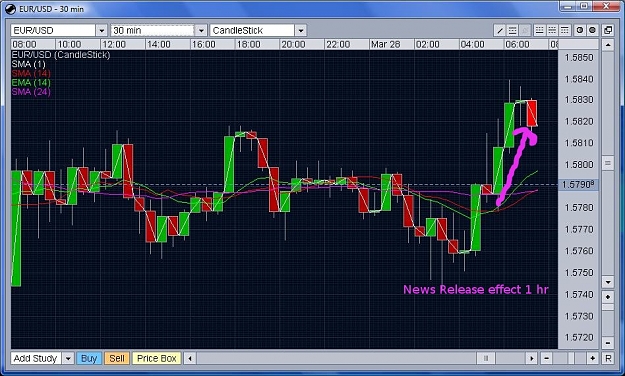Click the Sell button
Image resolution: width=625 pixels, height=376 pixels.
click(x=117, y=358)
